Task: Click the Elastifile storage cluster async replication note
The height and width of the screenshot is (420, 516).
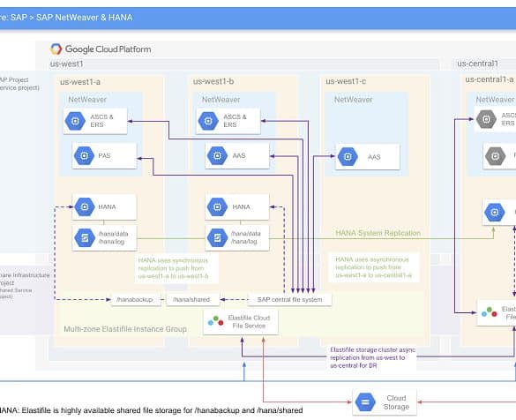Action: coord(372,357)
